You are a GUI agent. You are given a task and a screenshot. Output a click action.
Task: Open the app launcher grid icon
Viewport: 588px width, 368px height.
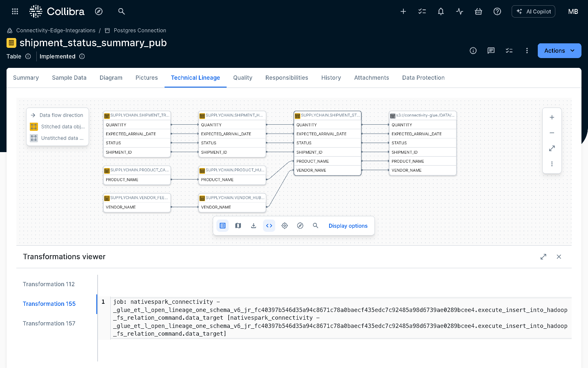click(15, 11)
